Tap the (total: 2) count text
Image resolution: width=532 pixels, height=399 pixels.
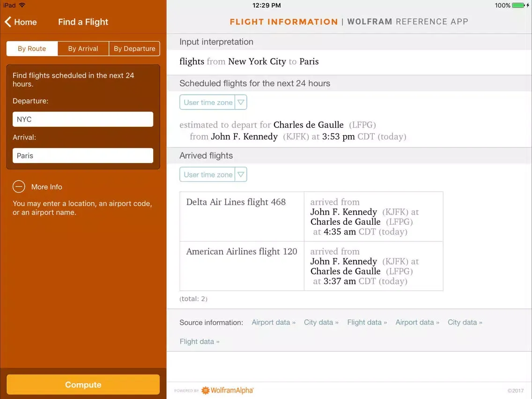[193, 299]
